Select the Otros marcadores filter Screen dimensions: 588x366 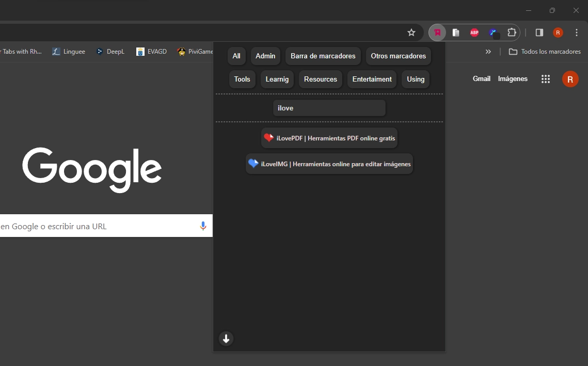[398, 56]
